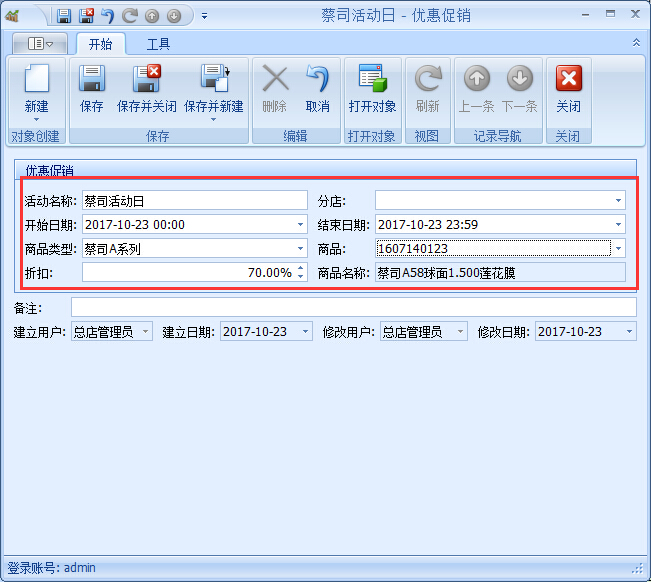
Task: Open the 商品类型 dropdown list
Action: tap(300, 249)
